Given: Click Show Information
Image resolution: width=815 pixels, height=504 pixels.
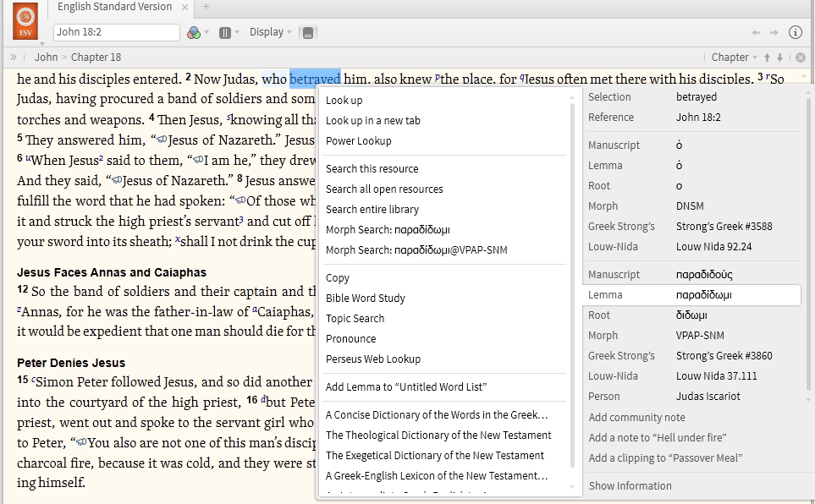Looking at the screenshot, I should click(x=630, y=486).
